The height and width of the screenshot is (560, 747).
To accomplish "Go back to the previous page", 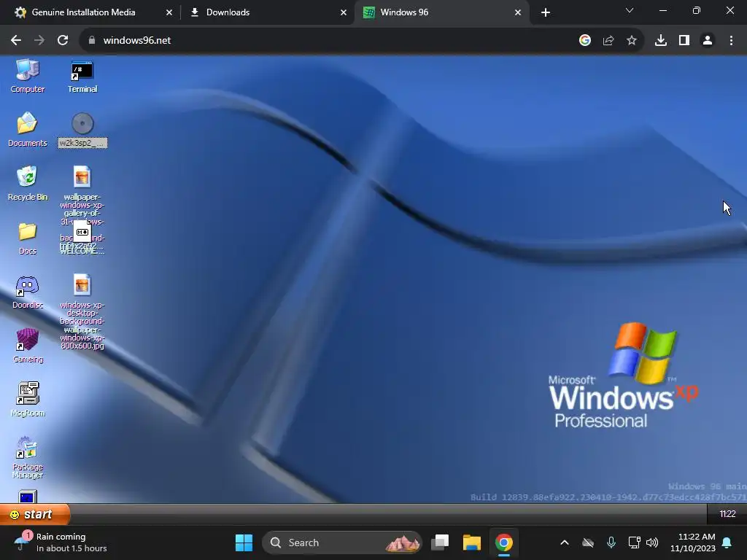I will pos(16,41).
